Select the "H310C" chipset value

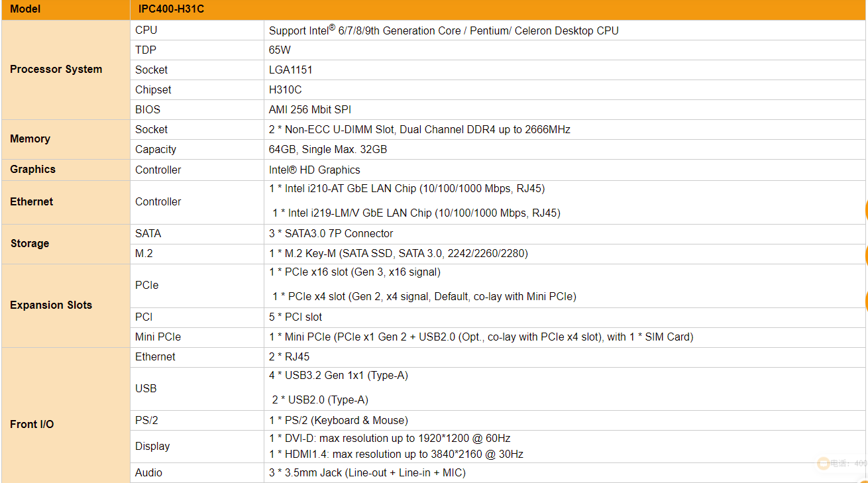[x=286, y=89]
